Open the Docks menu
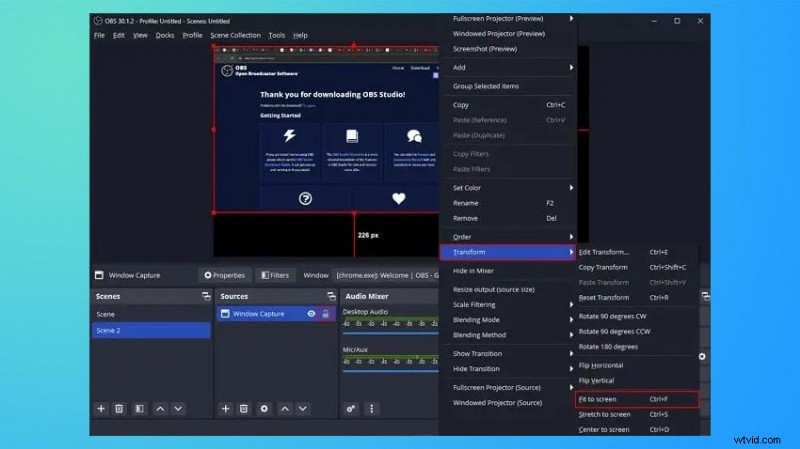This screenshot has height=449, width=800. [x=165, y=35]
